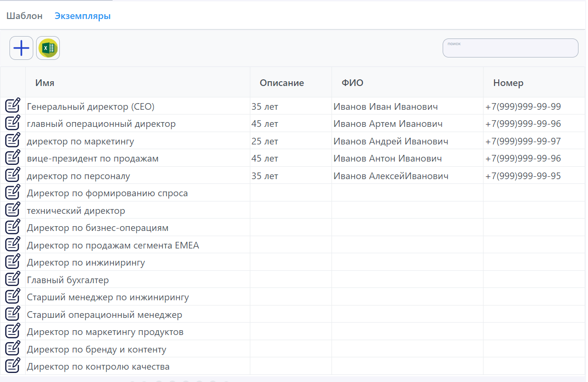The image size is (588, 382).
Task: Edit the Старший операционный менеджер row
Action: (13, 314)
